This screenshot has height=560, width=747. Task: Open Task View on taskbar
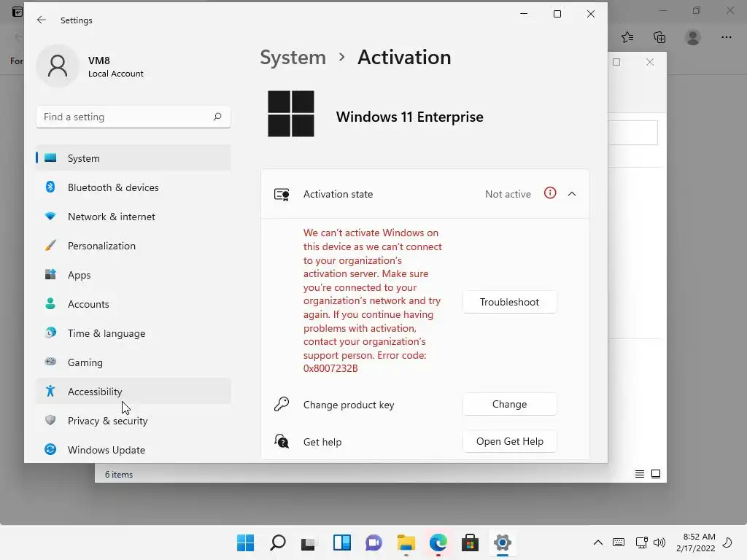point(309,542)
